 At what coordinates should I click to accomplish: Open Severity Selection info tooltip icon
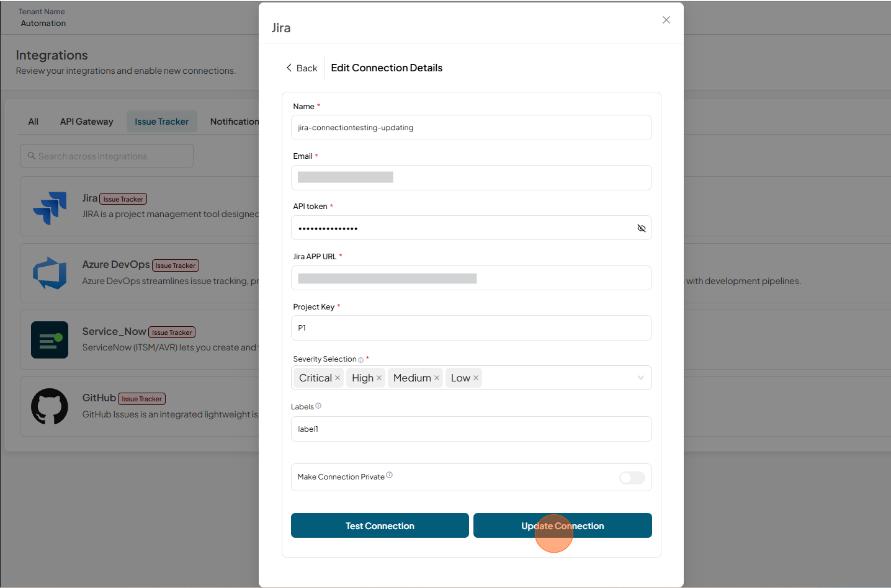360,360
